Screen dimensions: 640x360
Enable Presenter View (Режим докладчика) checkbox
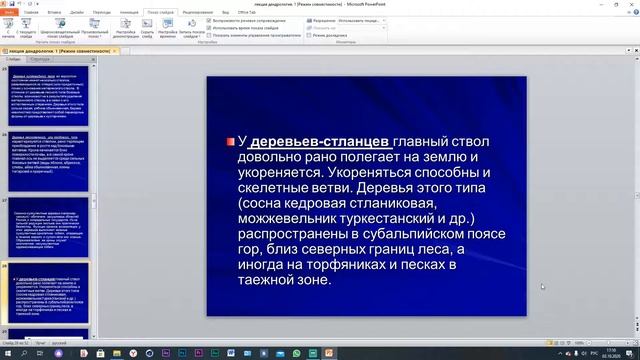pyautogui.click(x=309, y=36)
